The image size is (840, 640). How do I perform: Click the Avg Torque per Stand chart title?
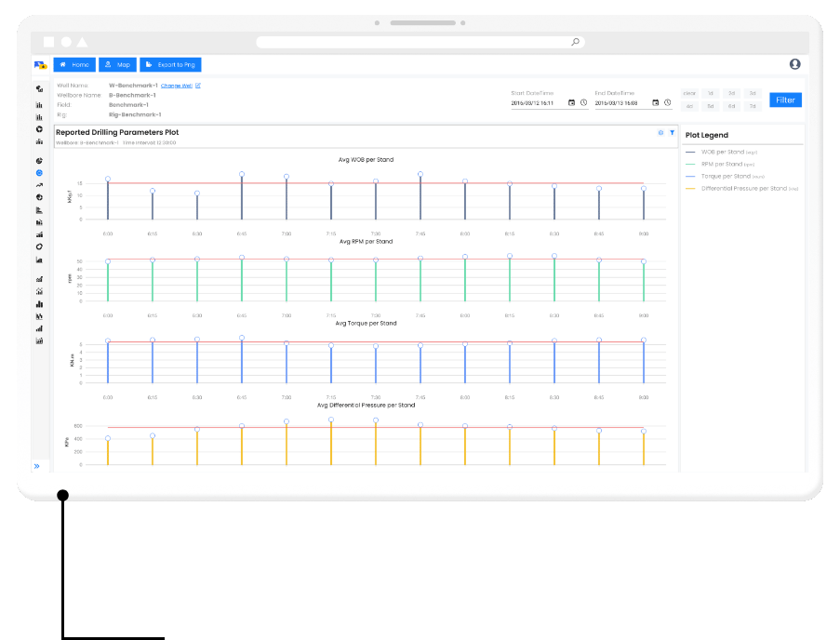point(366,324)
